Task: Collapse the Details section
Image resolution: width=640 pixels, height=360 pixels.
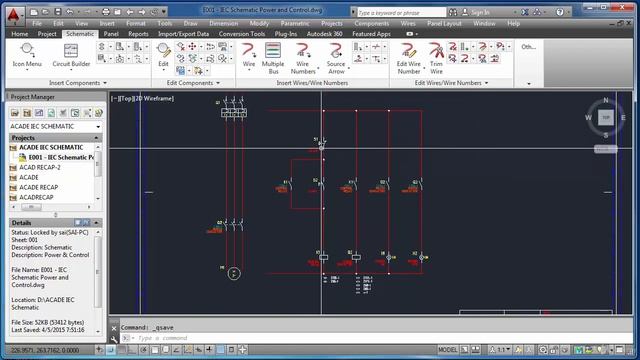Action: [x=96, y=223]
